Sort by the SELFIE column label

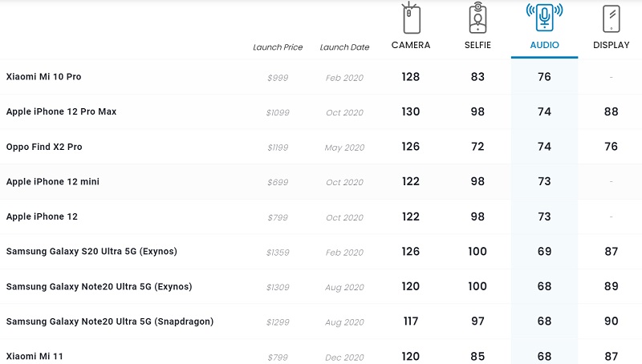coord(477,46)
